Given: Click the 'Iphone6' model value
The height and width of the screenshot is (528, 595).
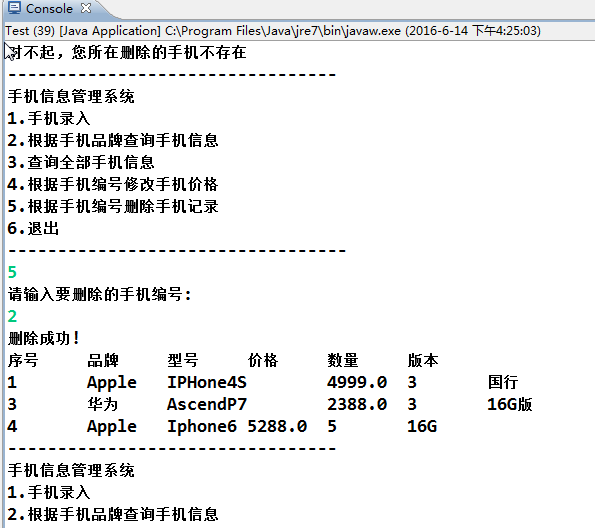Looking at the screenshot, I should [x=202, y=426].
